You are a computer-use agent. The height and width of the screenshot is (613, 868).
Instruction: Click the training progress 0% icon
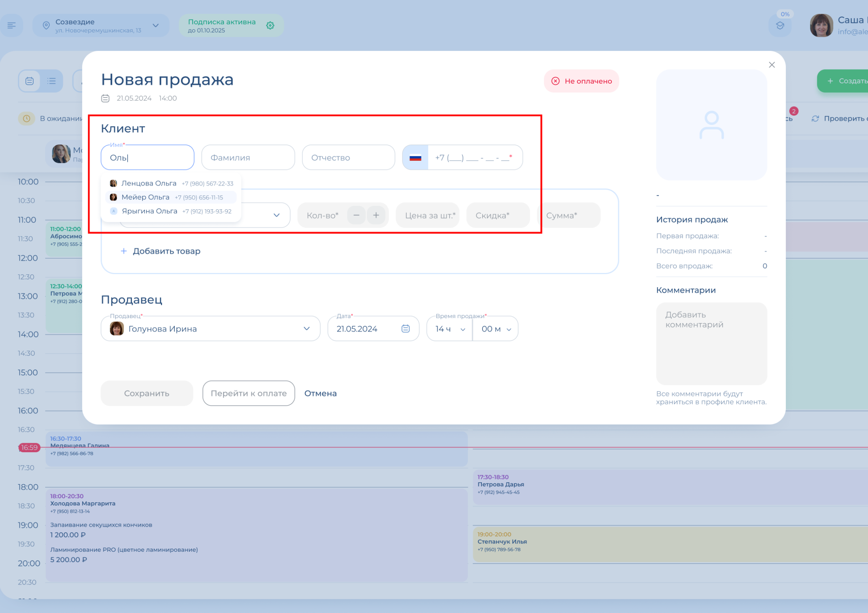pos(780,26)
